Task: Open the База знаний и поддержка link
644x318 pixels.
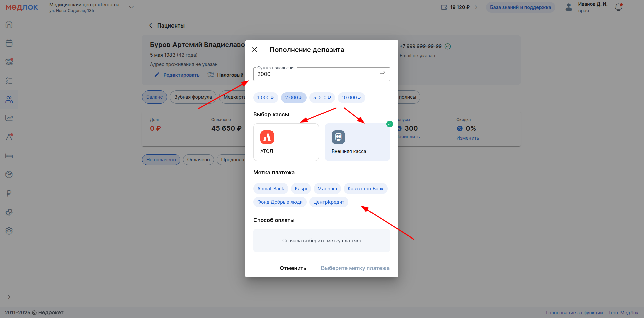Action: click(x=520, y=7)
